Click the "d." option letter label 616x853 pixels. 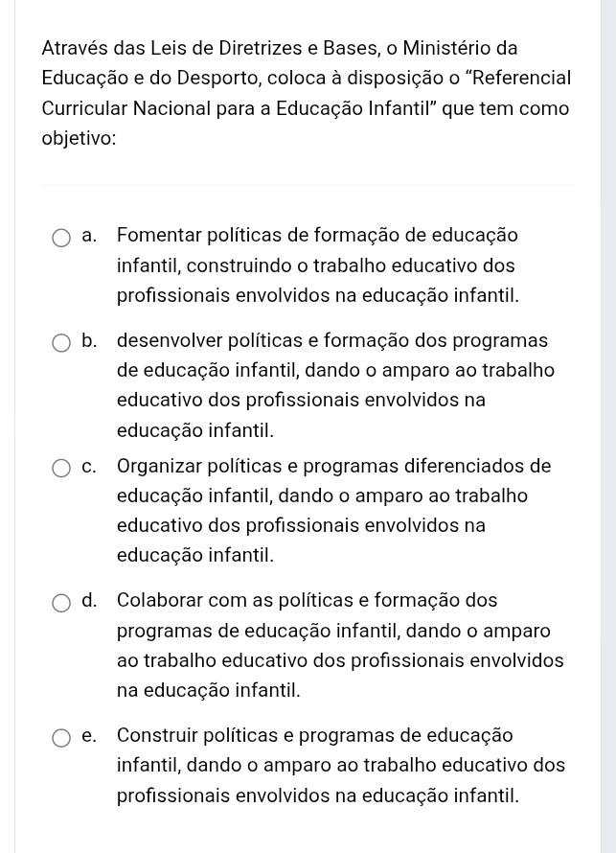click(90, 601)
